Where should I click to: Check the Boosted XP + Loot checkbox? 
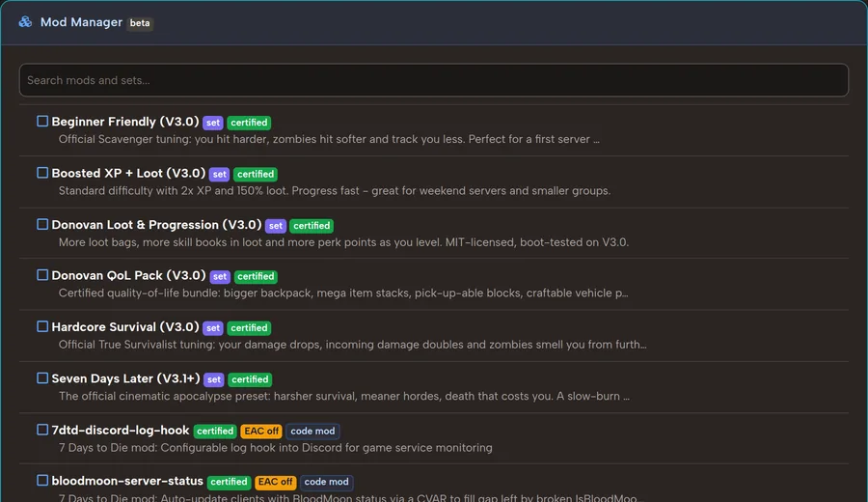pos(42,173)
